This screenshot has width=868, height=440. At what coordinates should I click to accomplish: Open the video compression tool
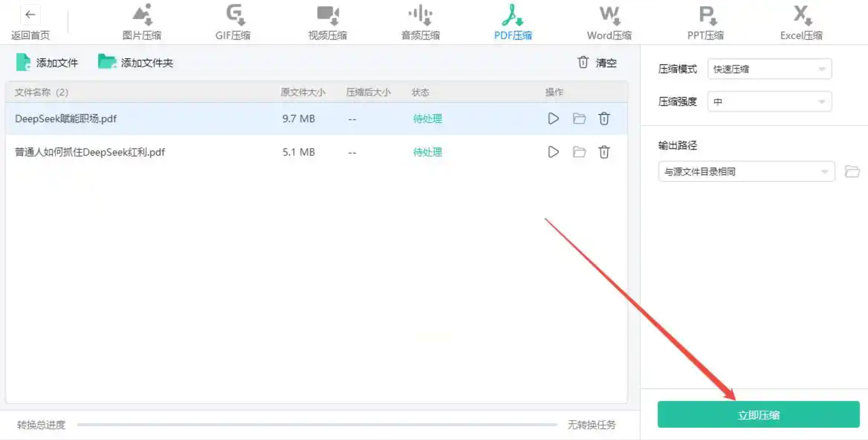click(x=327, y=22)
